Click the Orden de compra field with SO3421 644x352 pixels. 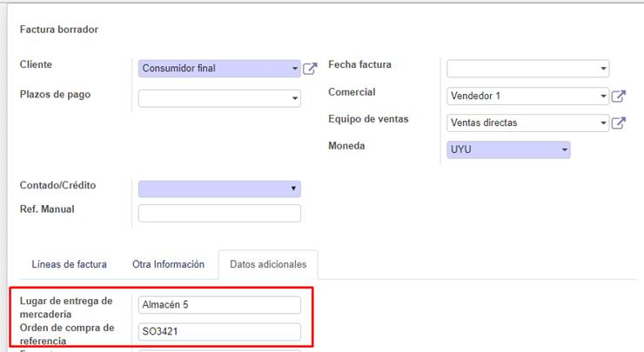point(219,331)
